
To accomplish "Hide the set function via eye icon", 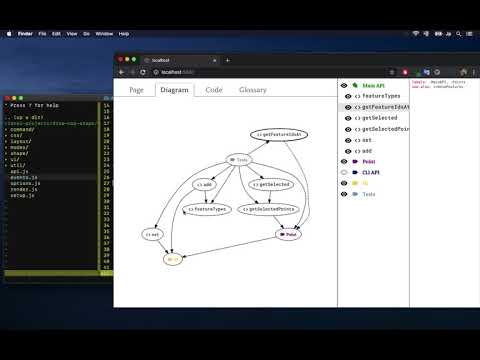I will point(348,140).
